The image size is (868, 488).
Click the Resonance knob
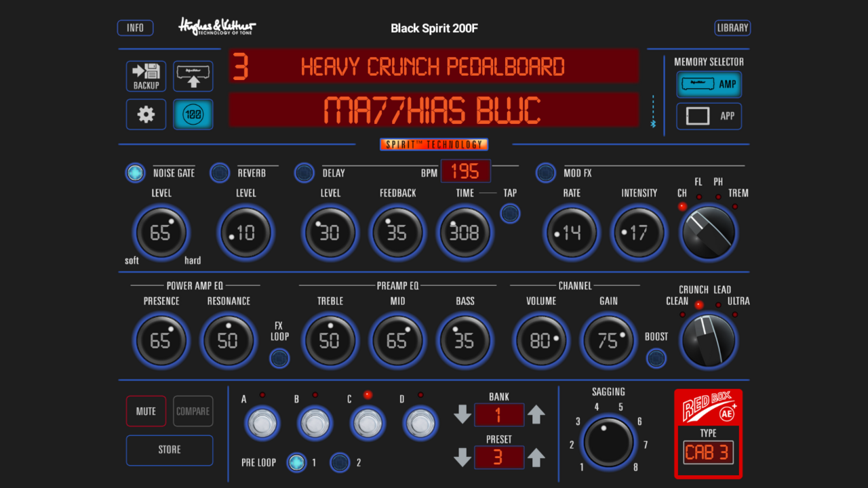pos(229,340)
